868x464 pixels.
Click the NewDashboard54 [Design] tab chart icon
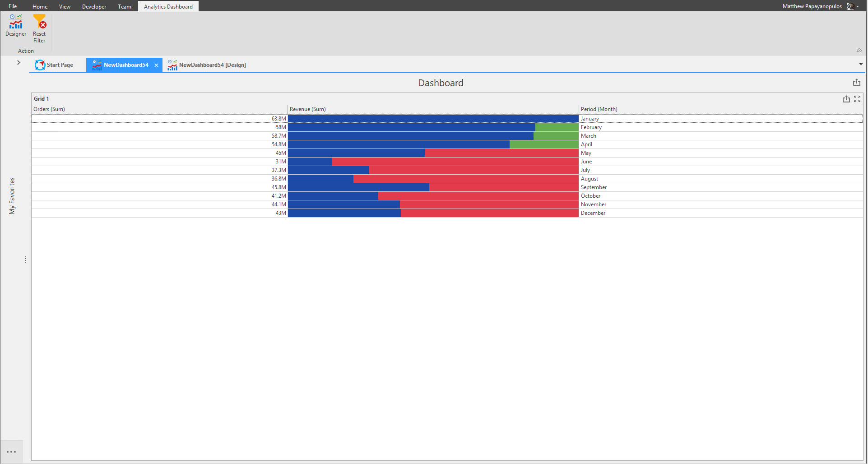[x=172, y=65]
